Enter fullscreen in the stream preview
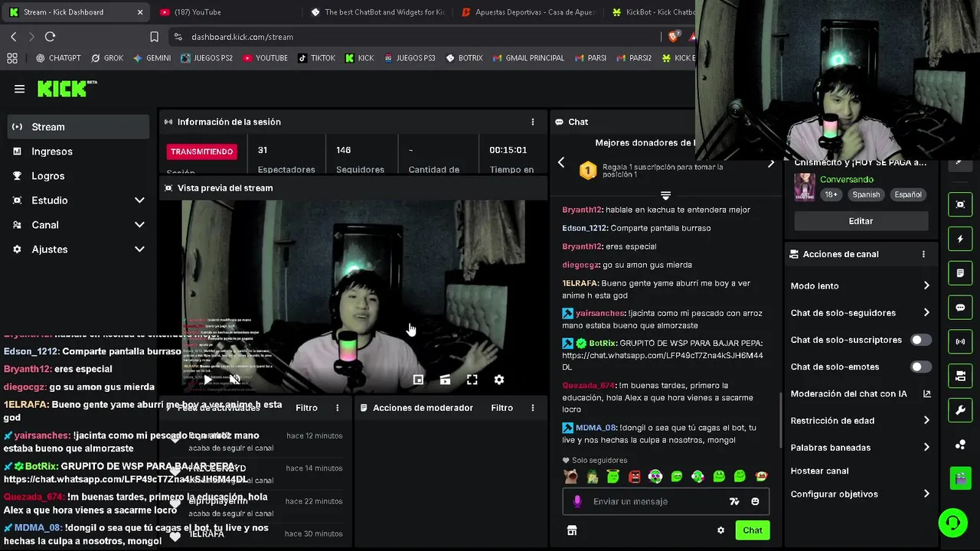This screenshot has width=980, height=551. (472, 380)
